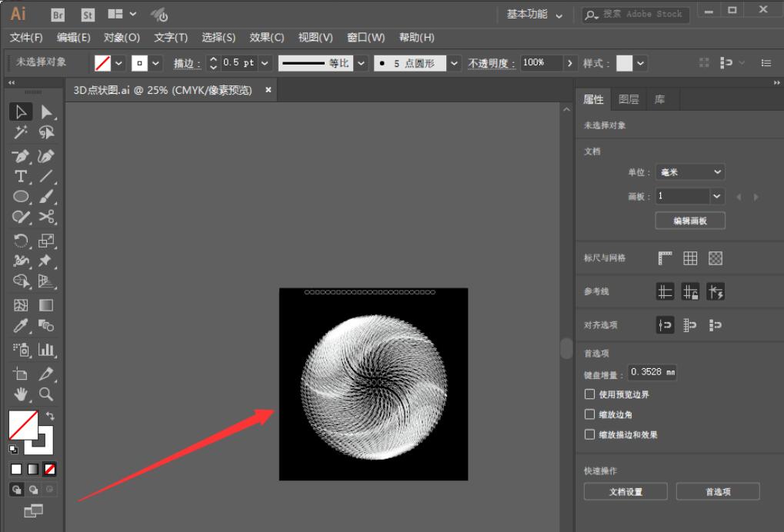Image resolution: width=784 pixels, height=532 pixels.
Task: Open the 文件(F) menu
Action: (26, 38)
